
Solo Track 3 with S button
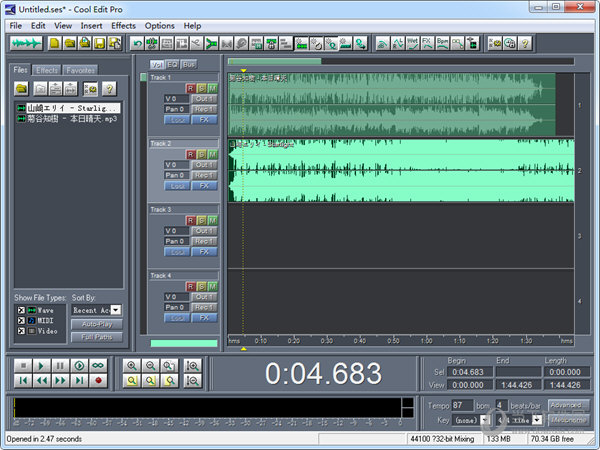point(202,220)
